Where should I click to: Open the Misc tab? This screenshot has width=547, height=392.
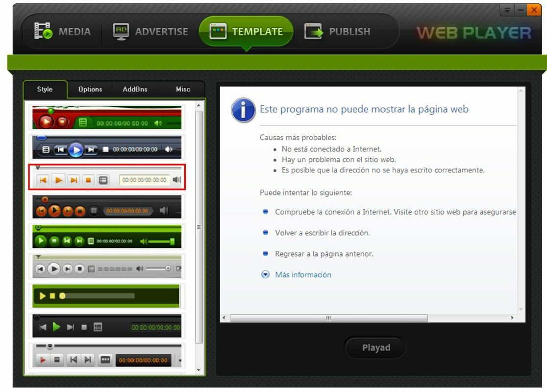(x=183, y=89)
